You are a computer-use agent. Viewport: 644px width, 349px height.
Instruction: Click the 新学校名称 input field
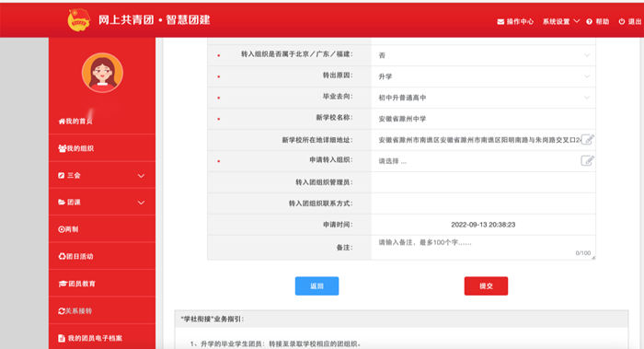[x=483, y=119]
